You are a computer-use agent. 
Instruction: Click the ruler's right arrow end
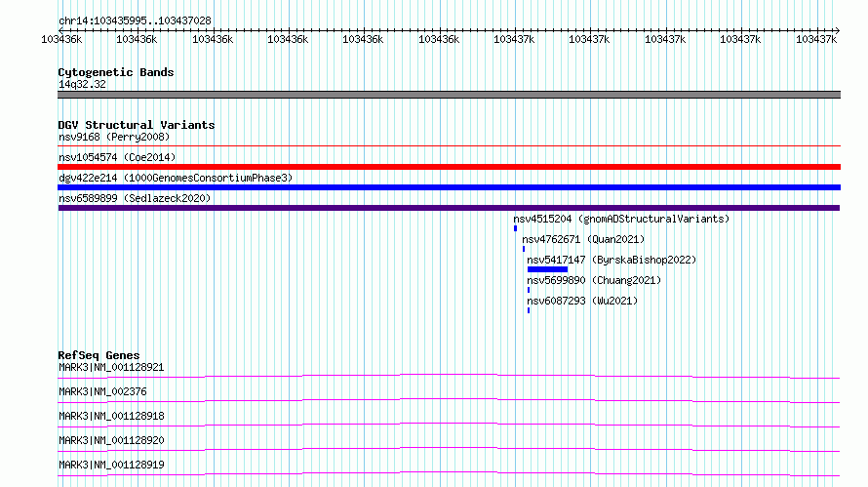coord(837,30)
